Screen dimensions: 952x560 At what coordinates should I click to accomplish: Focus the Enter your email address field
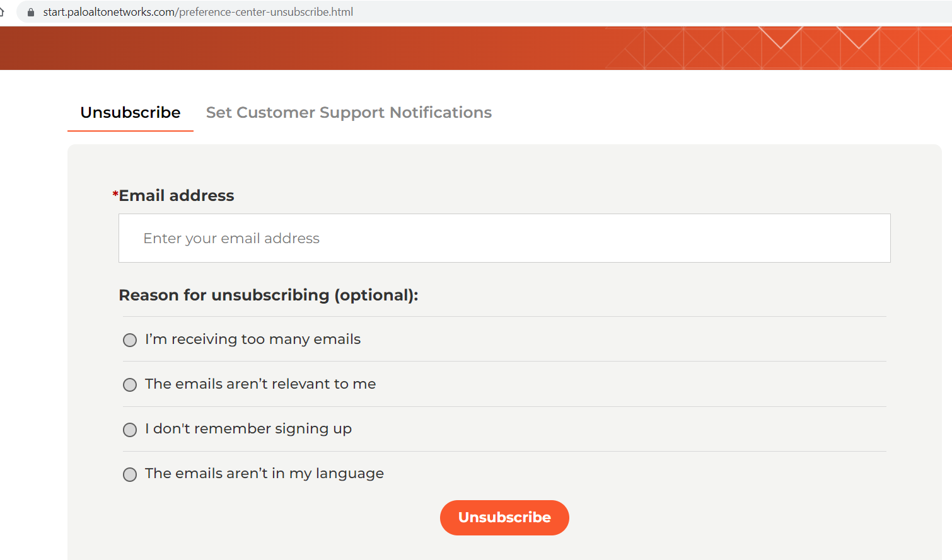pyautogui.click(x=504, y=238)
